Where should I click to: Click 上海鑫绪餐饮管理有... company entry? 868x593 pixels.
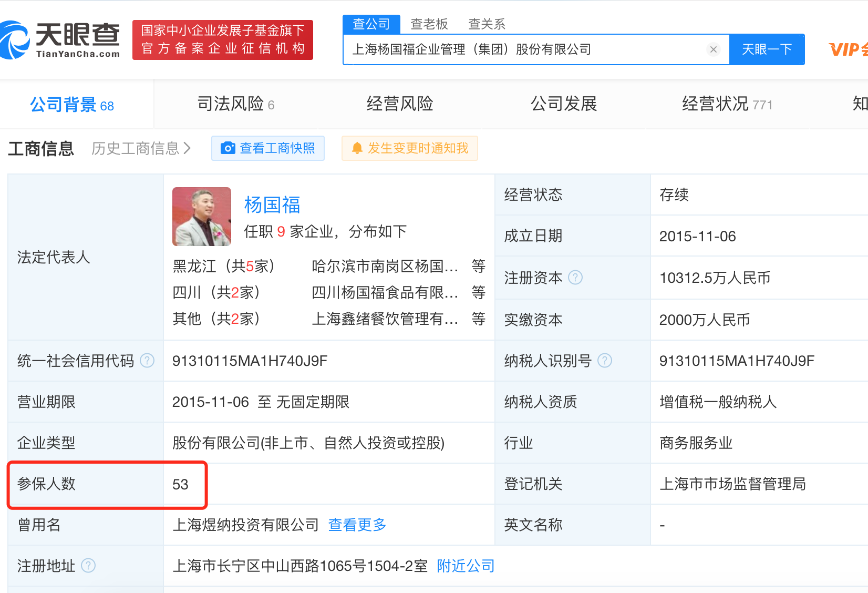[385, 319]
